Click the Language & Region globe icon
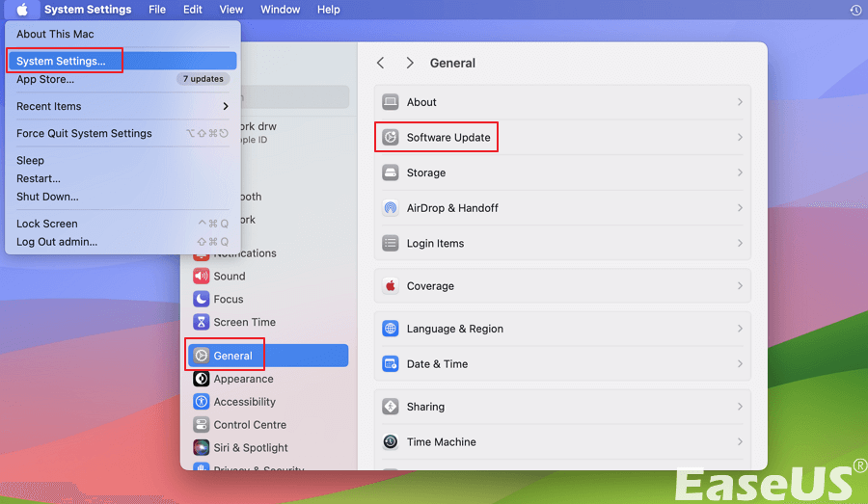 tap(391, 329)
